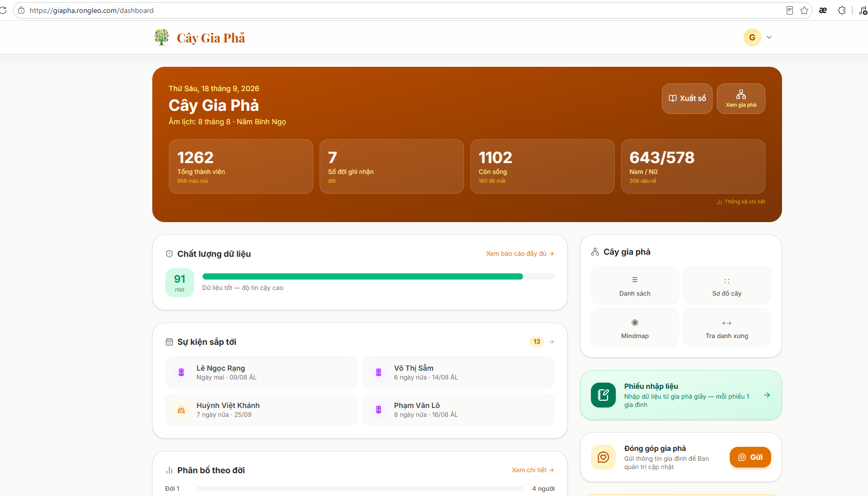This screenshot has width=868, height=496.
Task: Select the 643/578 Nam / Nữ card
Action: pyautogui.click(x=693, y=166)
